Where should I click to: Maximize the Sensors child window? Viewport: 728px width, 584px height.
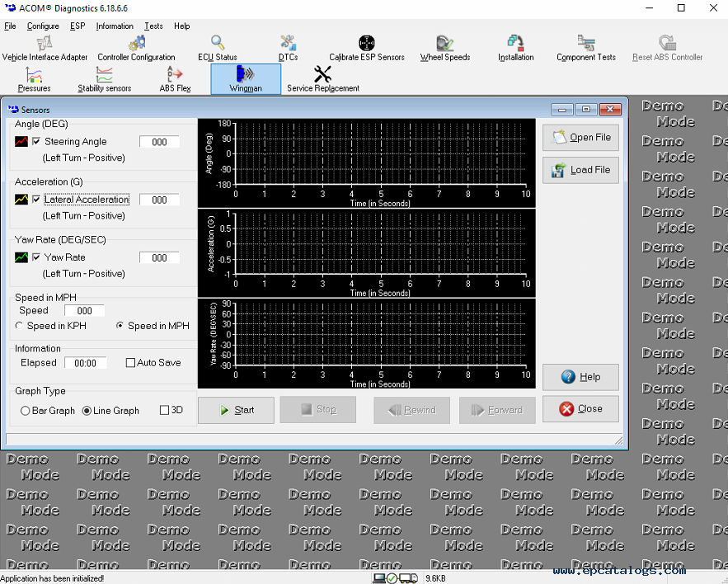click(586, 110)
